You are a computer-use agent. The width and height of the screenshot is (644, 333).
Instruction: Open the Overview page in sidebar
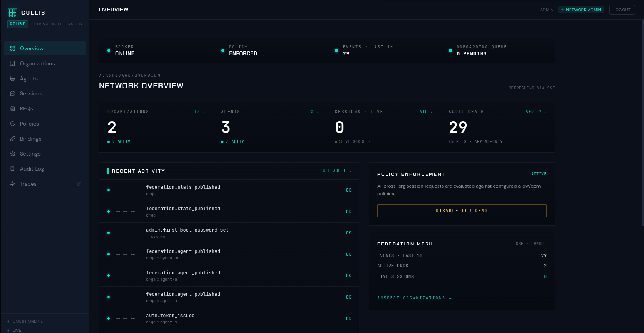click(x=45, y=48)
